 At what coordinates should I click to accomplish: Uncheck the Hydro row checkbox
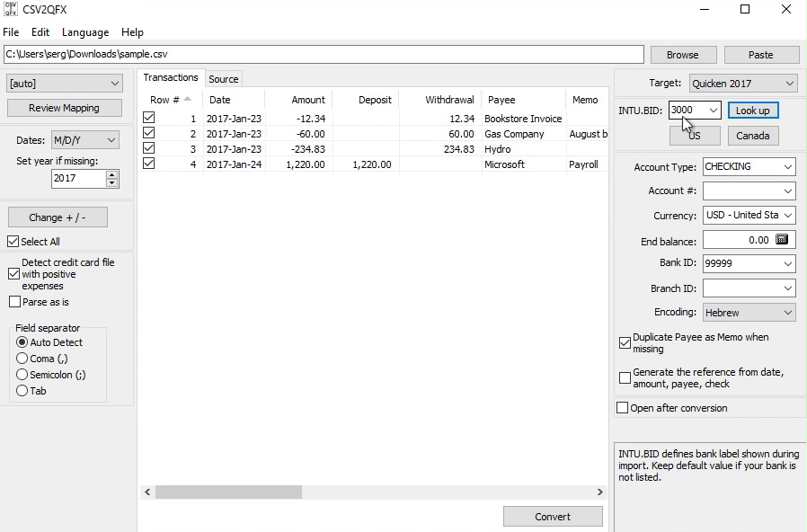149,148
